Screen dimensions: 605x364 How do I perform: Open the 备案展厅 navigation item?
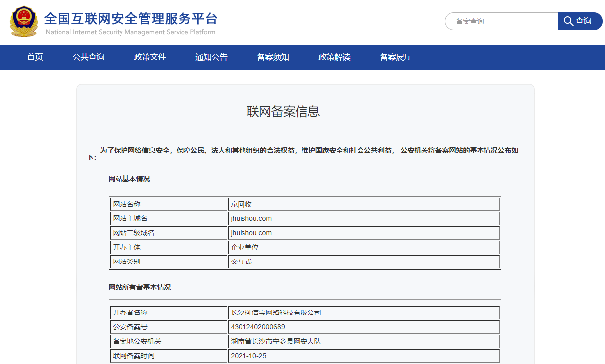coord(396,57)
